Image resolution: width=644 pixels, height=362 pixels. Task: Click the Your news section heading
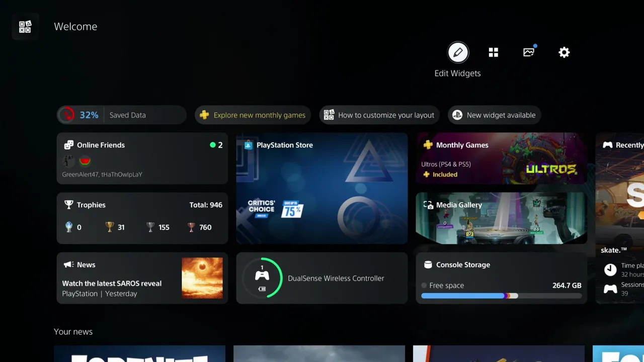coord(73,332)
